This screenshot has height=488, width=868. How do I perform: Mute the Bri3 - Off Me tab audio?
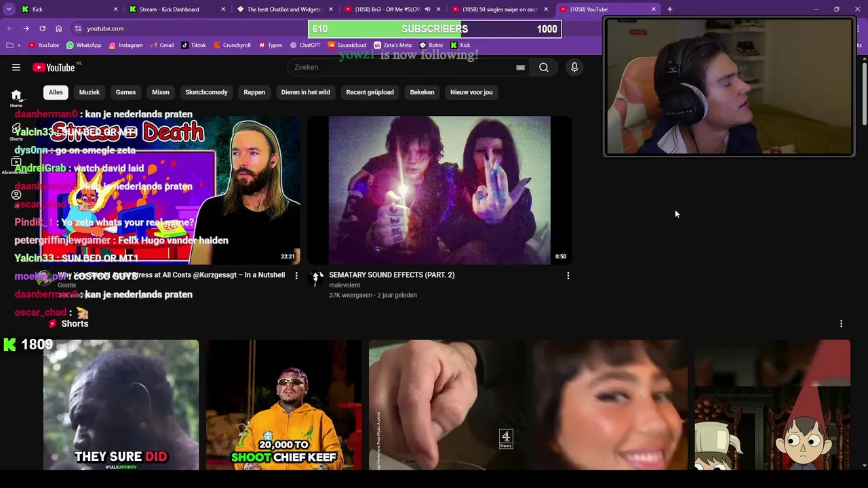(427, 9)
